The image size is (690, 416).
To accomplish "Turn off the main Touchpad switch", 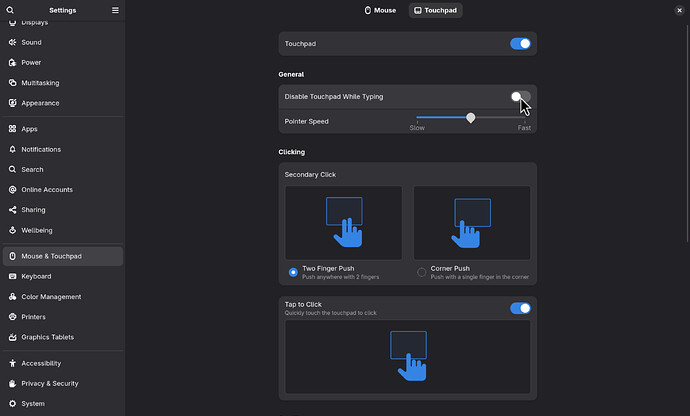I will click(x=520, y=44).
